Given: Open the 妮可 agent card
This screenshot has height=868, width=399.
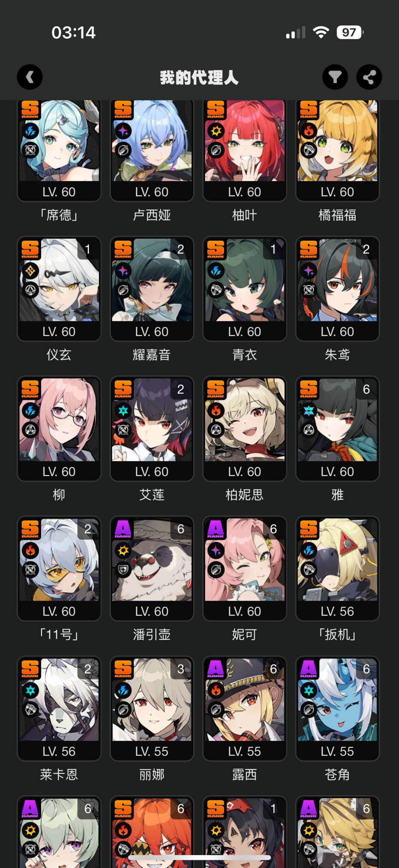Looking at the screenshot, I should [245, 569].
